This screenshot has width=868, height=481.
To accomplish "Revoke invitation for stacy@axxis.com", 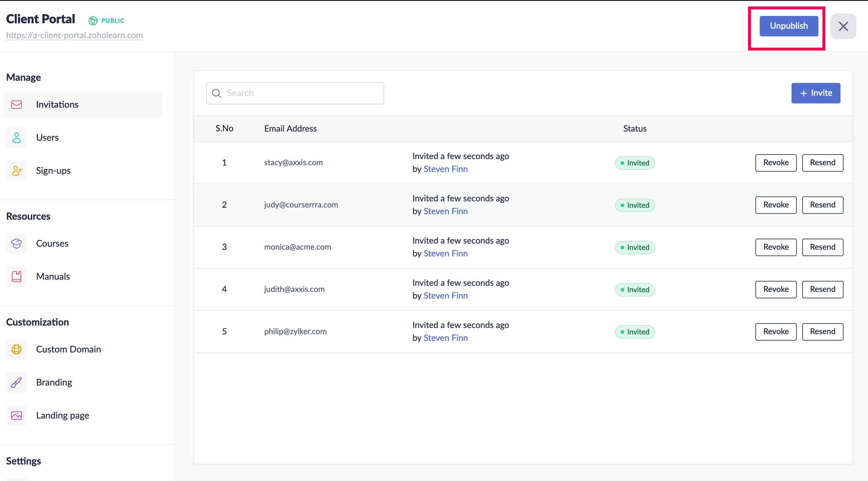I will pos(776,163).
